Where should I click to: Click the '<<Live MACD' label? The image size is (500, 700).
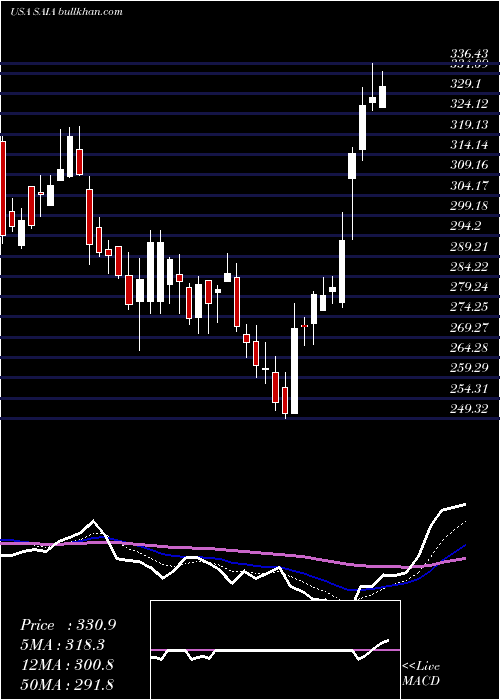[x=421, y=674]
